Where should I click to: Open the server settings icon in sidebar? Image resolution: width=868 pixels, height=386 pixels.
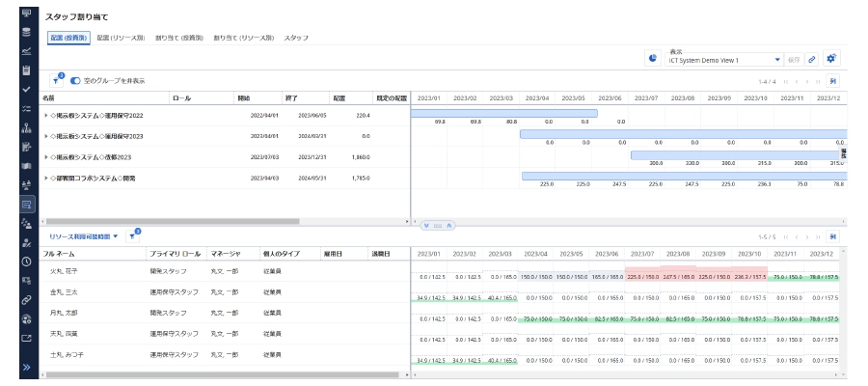tap(26, 281)
